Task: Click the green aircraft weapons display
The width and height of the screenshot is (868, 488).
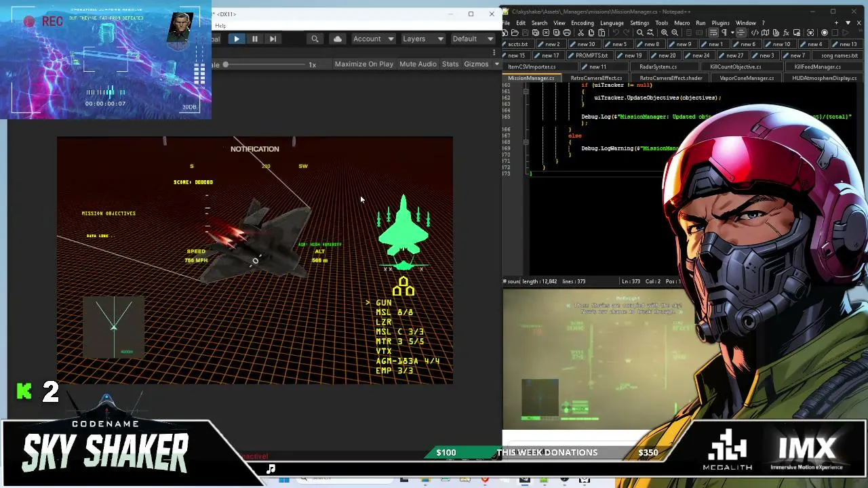Action: pyautogui.click(x=403, y=234)
